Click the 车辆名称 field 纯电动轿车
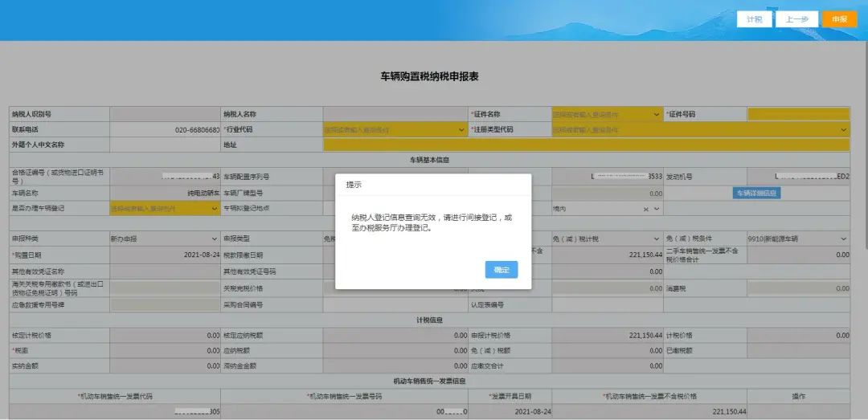This screenshot has width=868, height=420. [165, 193]
